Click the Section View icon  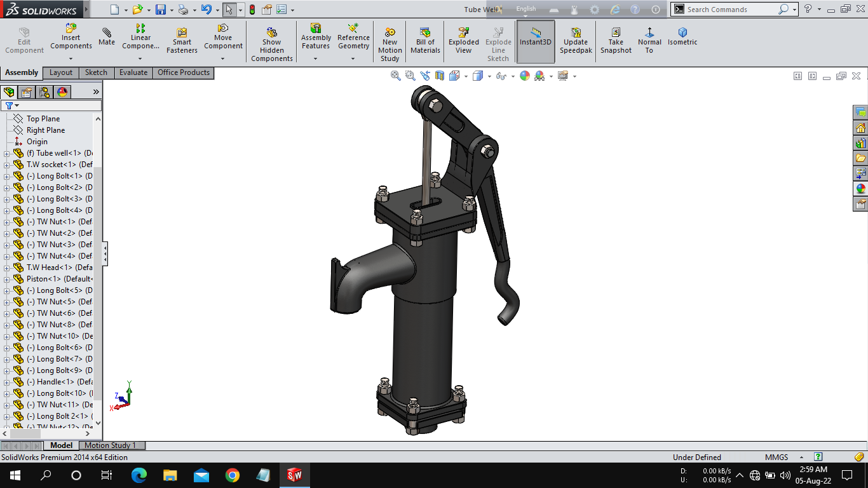pyautogui.click(x=440, y=76)
